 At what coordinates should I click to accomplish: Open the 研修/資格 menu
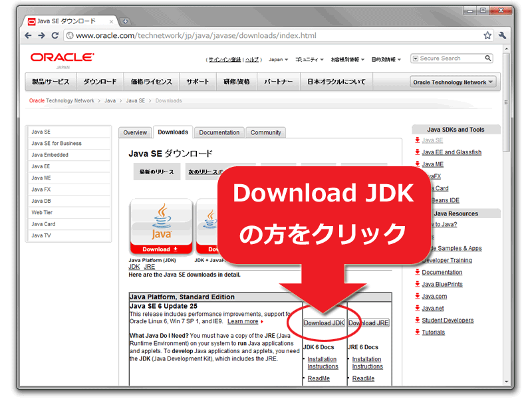[237, 82]
